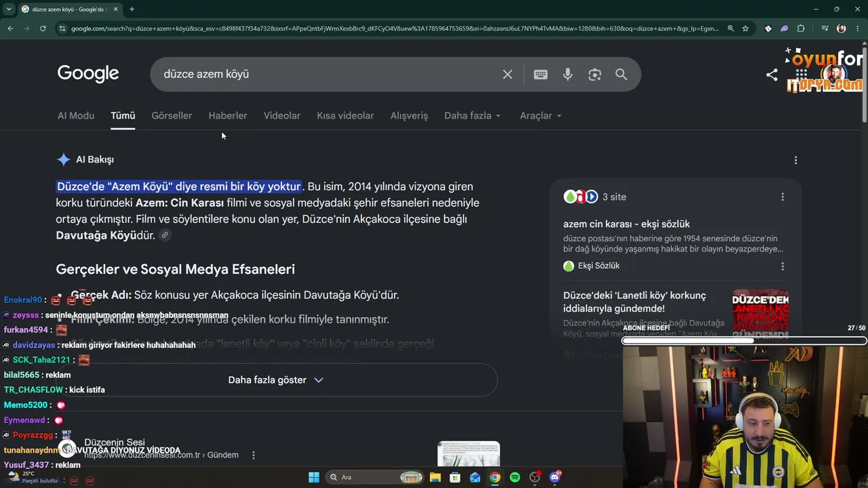Open the Alışveriş tab
This screenshot has height=488, width=868.
click(x=409, y=115)
